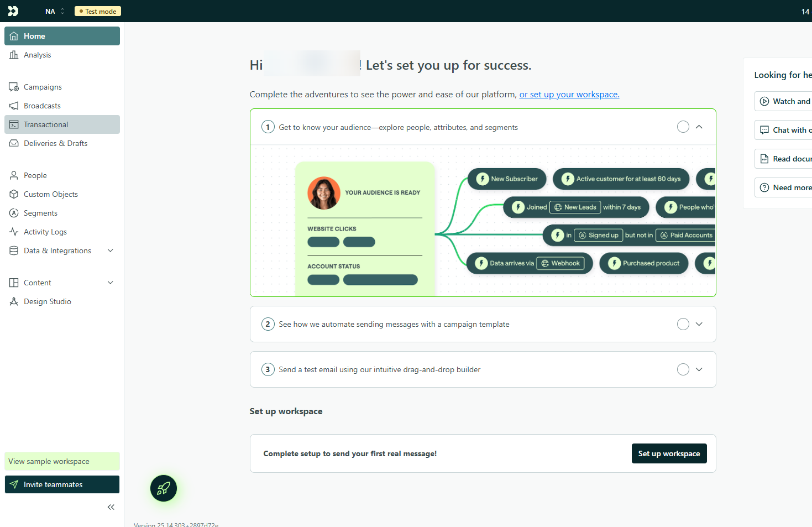Follow the or set up your workspace link
Viewport: 812px width, 527px height.
569,95
